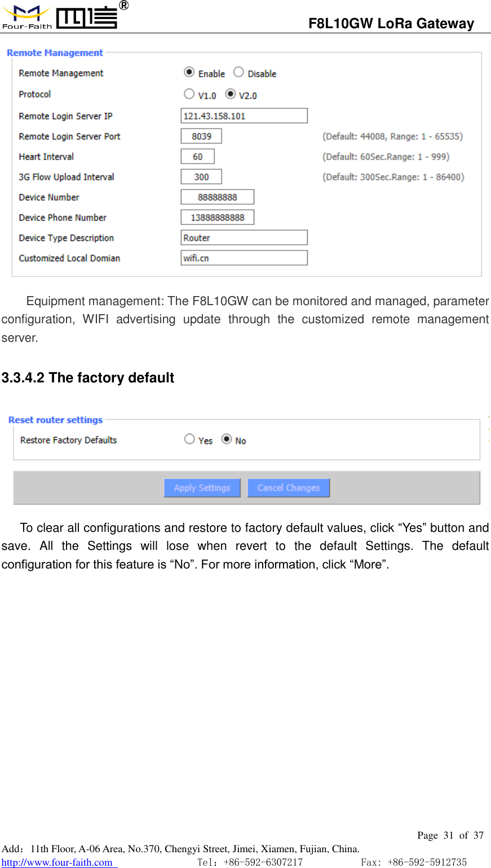This screenshot has height=868, width=491.
Task: Click the '(Default: 300Sec.Range: 1 - 86400)' hint
Action: pyautogui.click(x=393, y=177)
